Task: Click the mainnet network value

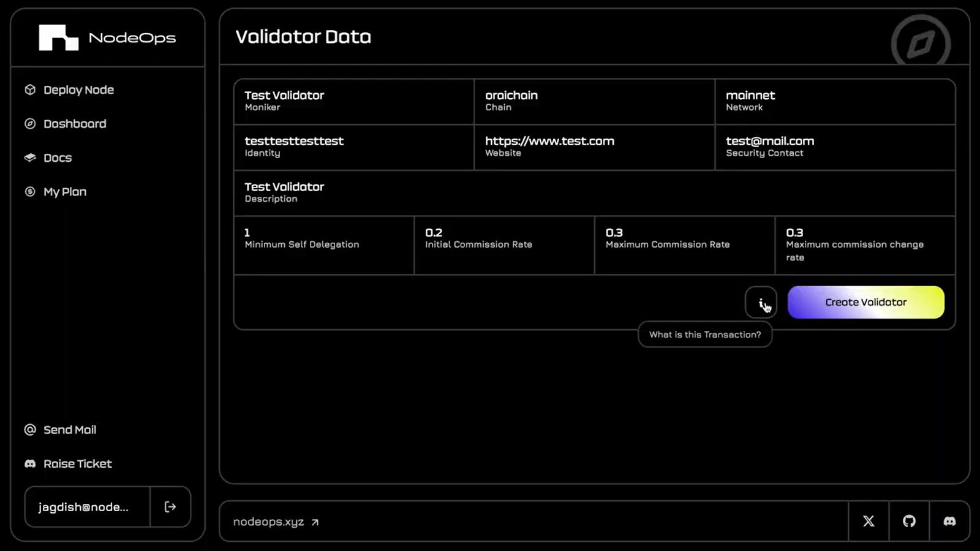Action: coord(750,95)
